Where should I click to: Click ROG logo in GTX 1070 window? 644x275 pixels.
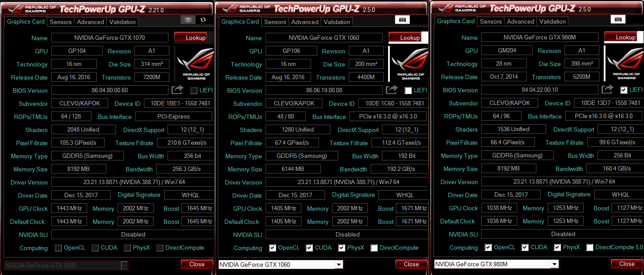click(195, 64)
